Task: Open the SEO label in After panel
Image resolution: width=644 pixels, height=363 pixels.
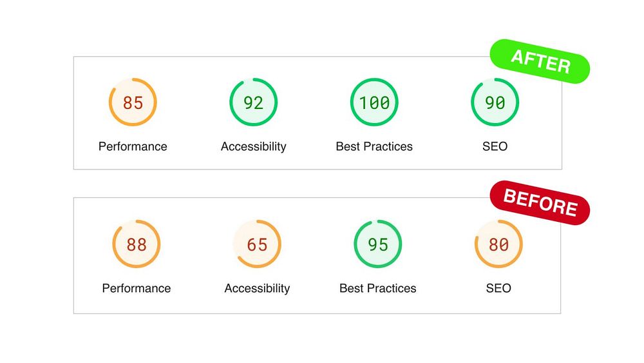Action: (x=495, y=146)
